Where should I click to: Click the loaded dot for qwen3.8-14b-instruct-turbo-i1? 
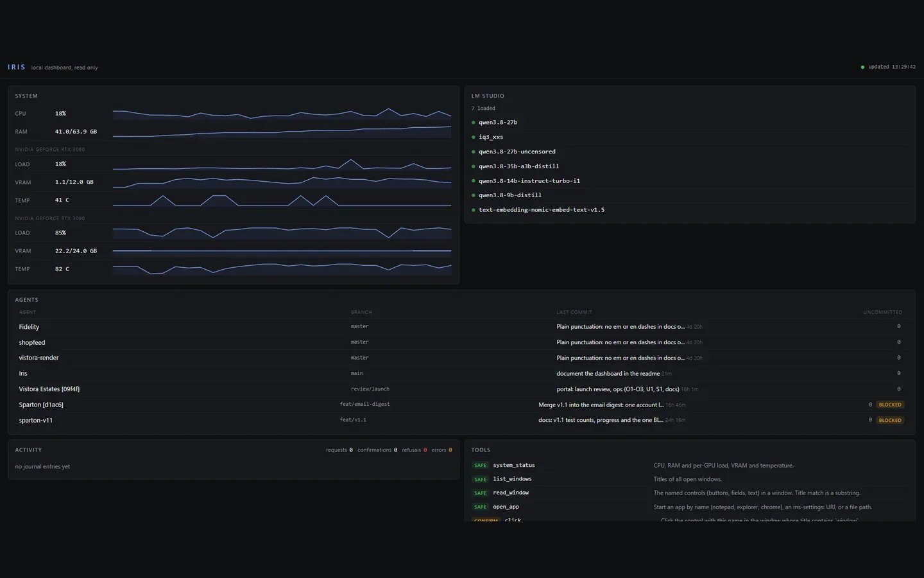(x=474, y=181)
